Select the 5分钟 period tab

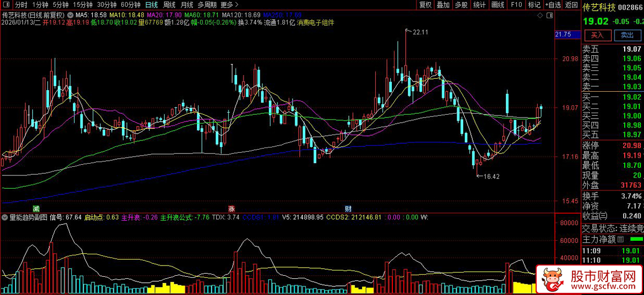[61, 5]
